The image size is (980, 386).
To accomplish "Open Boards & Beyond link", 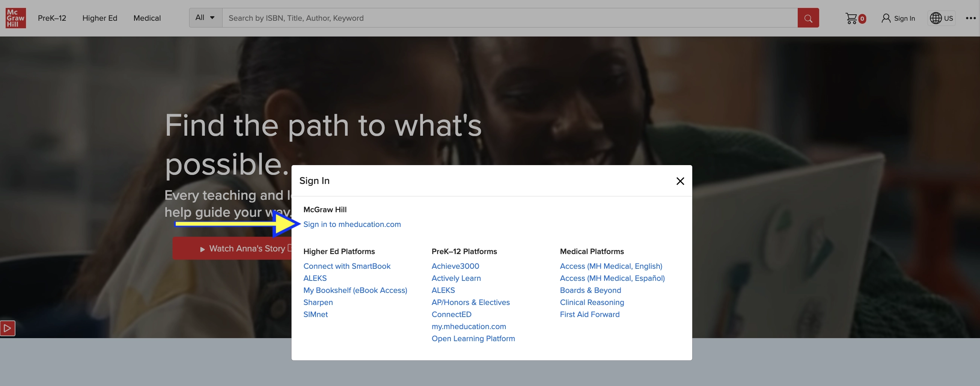I will pyautogui.click(x=590, y=290).
